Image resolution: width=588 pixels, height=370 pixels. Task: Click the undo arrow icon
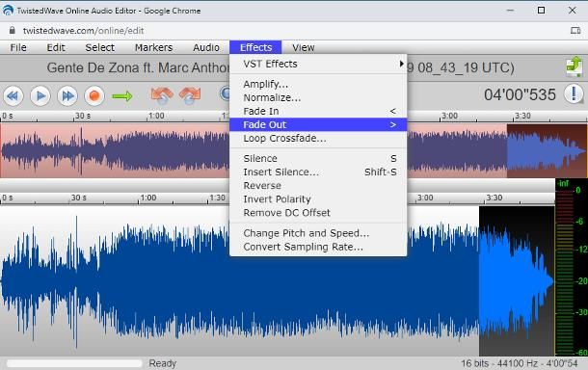pos(162,95)
